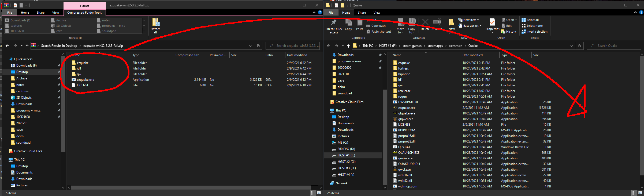Select the LICENSE file in the zip archive

[x=83, y=85]
